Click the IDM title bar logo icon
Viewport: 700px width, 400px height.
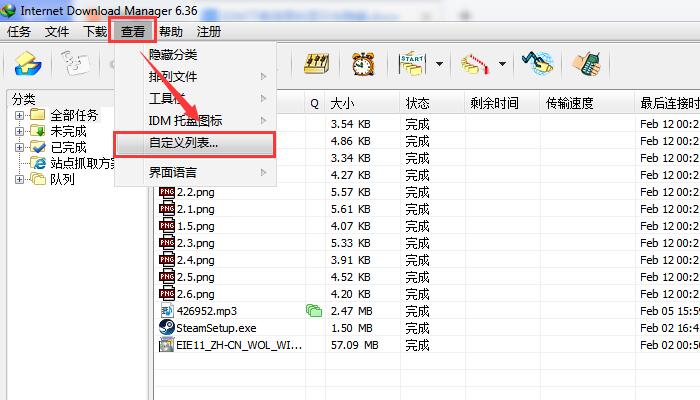coord(9,10)
